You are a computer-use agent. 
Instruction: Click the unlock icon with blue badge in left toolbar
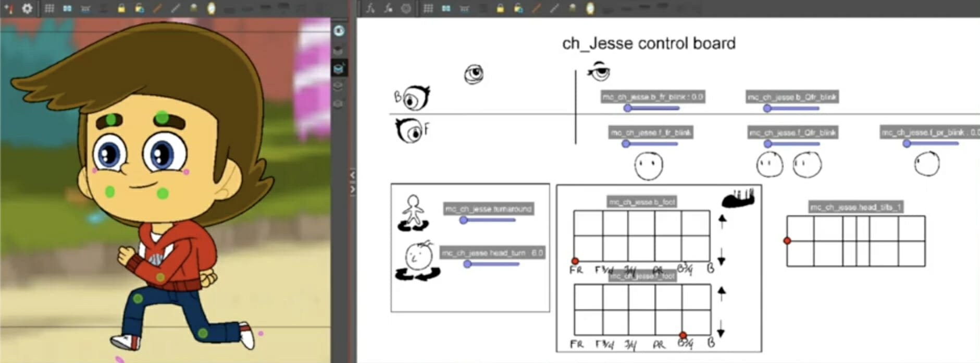139,8
